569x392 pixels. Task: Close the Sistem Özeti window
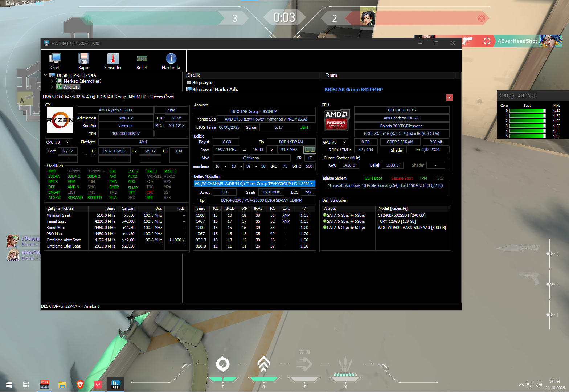point(449,97)
